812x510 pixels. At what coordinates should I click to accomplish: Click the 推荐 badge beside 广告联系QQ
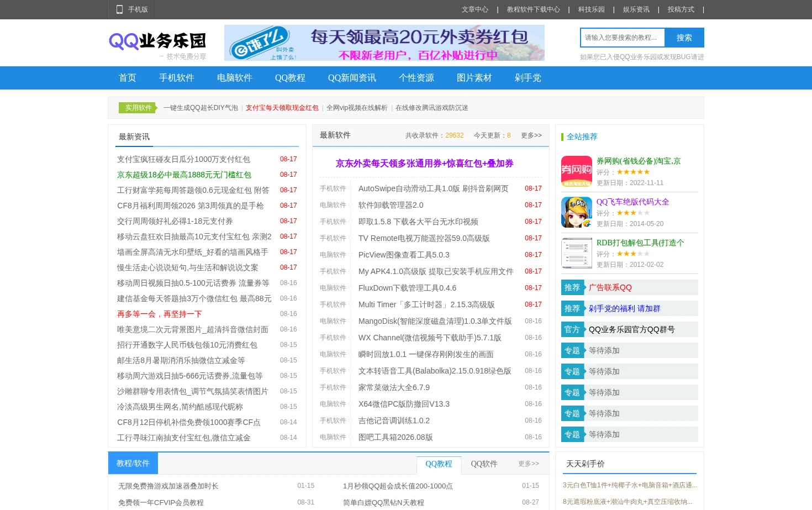tap(572, 287)
